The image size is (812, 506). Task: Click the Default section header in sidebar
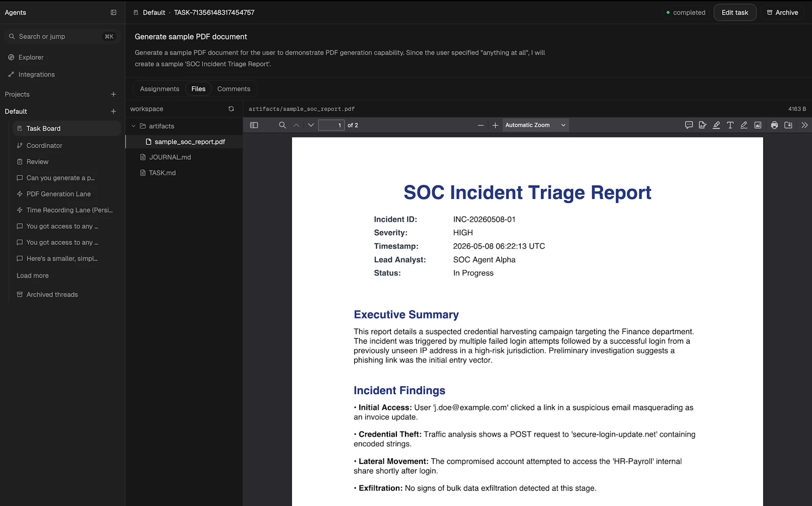tap(16, 112)
